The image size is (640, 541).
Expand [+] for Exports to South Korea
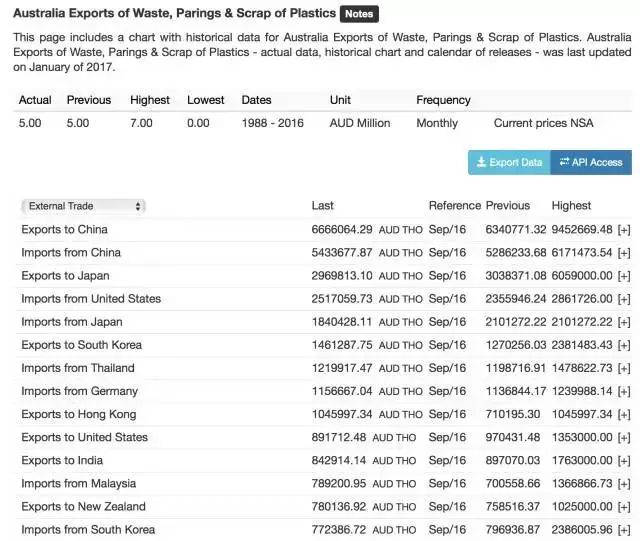click(624, 345)
